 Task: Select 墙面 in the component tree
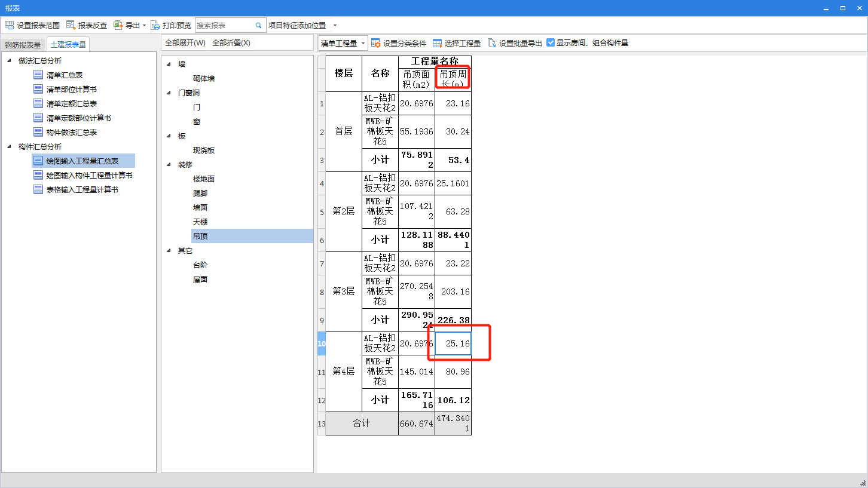coord(200,207)
